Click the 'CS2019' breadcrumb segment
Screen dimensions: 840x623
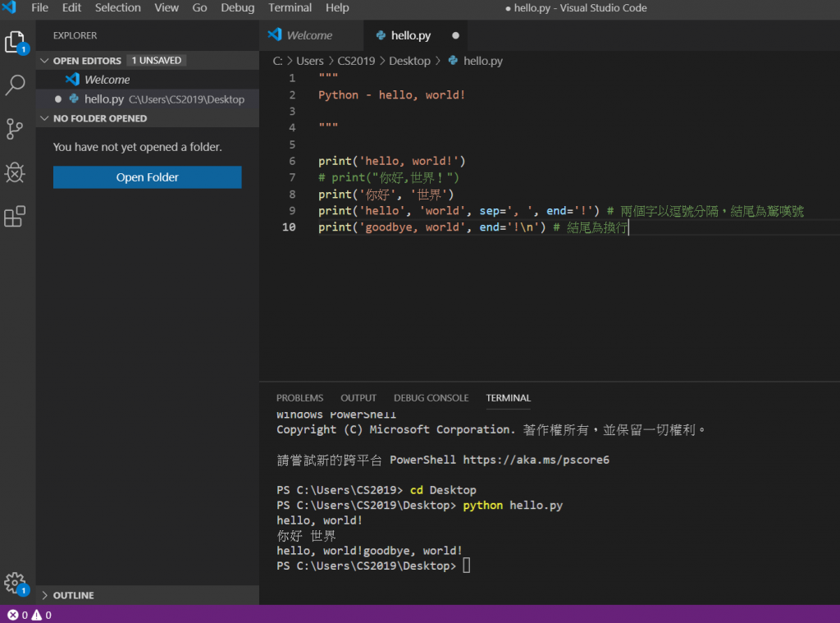(356, 61)
